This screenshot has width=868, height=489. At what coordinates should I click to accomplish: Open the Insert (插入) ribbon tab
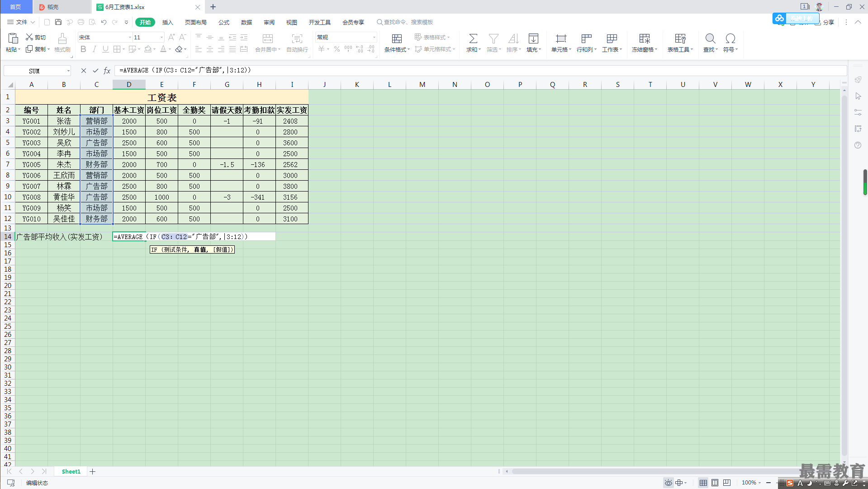pyautogui.click(x=168, y=22)
